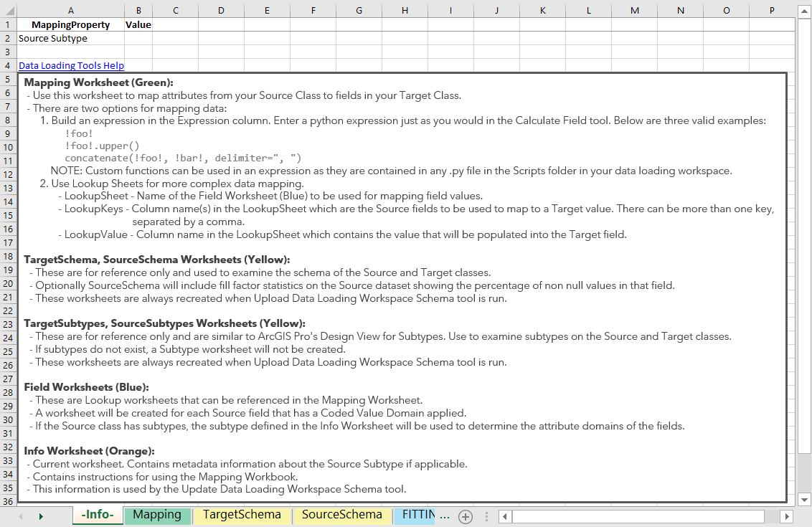Image resolution: width=812 pixels, height=527 pixels.
Task: Select the empty Value cell B2
Action: point(138,38)
